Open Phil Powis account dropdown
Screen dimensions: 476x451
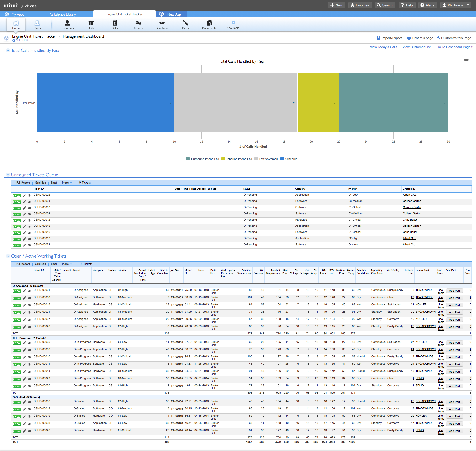click(456, 5)
